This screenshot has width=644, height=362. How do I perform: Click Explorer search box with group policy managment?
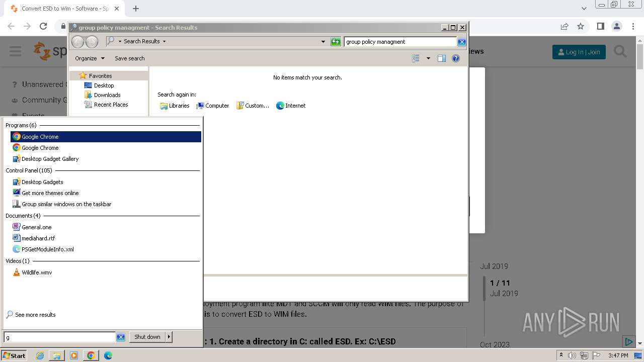[400, 42]
